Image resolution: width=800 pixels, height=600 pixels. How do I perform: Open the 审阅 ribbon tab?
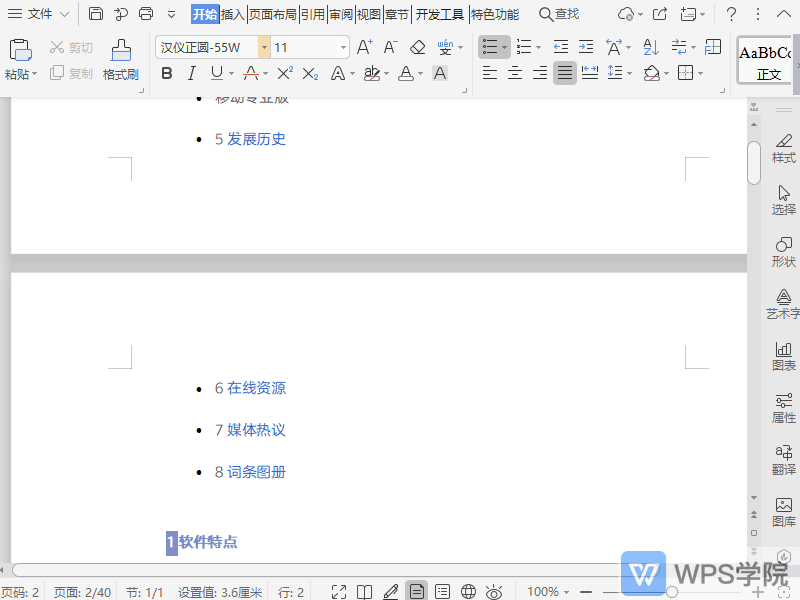pos(339,14)
